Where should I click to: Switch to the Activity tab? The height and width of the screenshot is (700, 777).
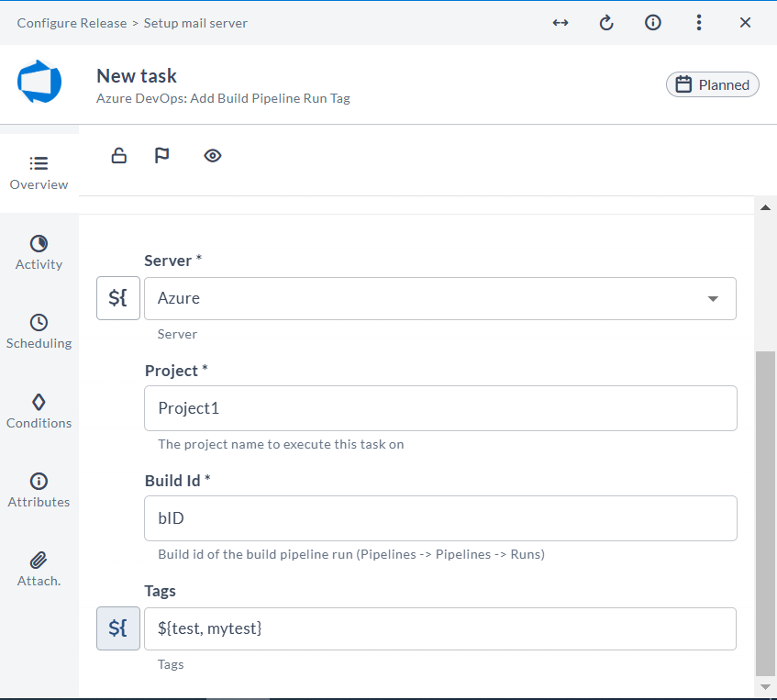coord(39,252)
